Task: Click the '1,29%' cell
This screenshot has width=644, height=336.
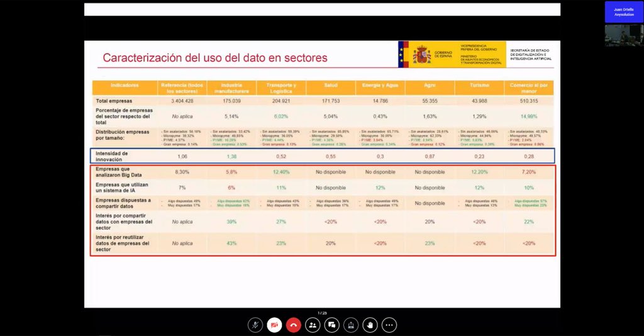Action: coord(479,116)
